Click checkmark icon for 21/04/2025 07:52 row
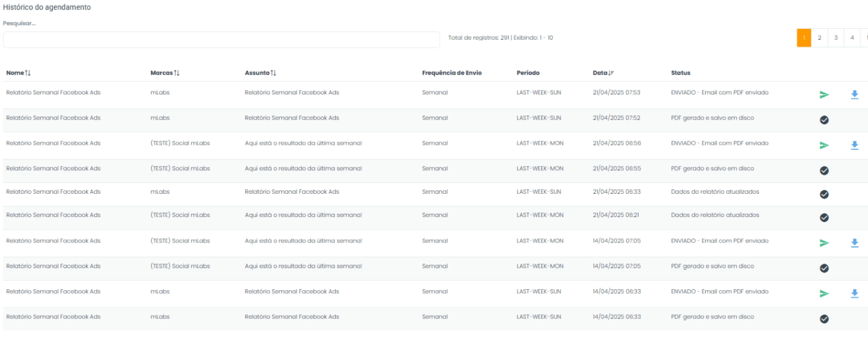Viewport: 868px width, 356px height. point(824,120)
